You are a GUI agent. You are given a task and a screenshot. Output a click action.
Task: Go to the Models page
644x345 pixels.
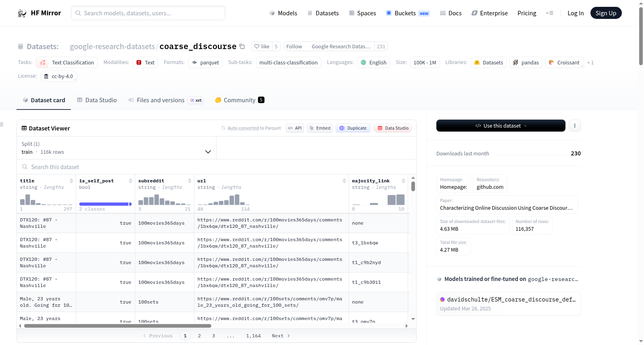[283, 13]
